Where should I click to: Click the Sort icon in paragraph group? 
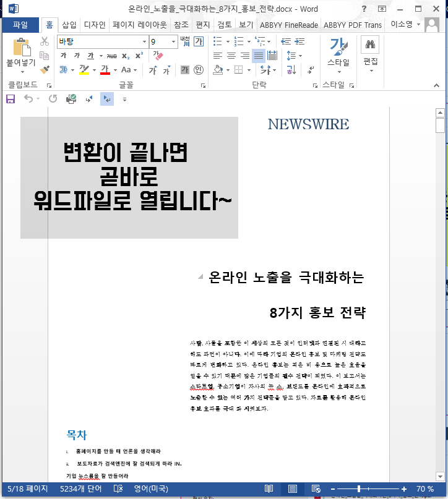tap(291, 70)
